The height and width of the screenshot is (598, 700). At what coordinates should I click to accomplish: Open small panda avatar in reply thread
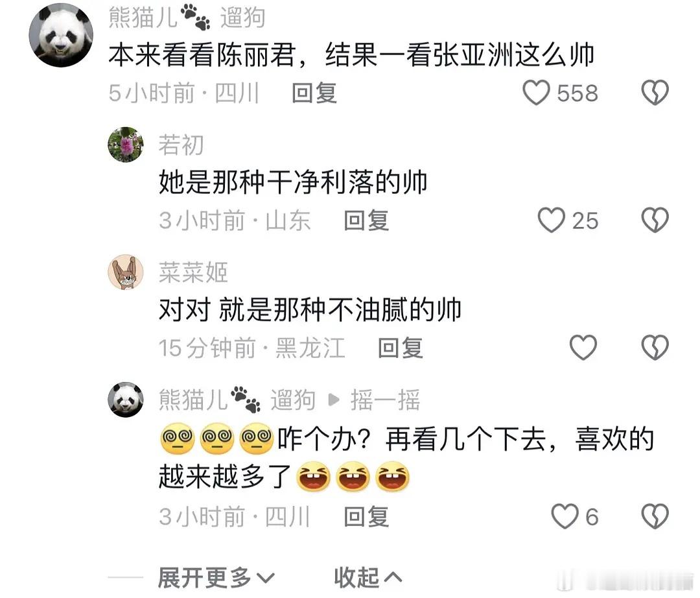click(x=126, y=400)
